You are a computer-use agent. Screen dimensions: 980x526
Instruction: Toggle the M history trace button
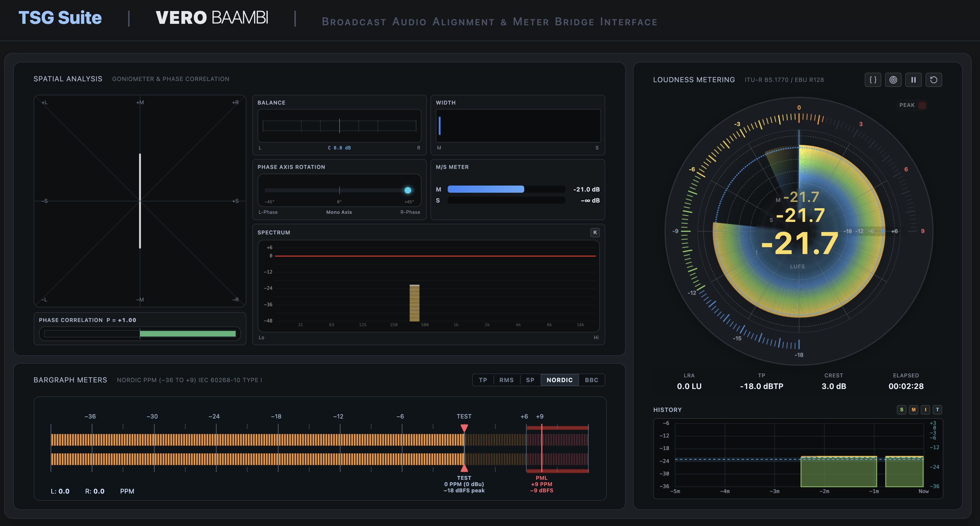913,410
